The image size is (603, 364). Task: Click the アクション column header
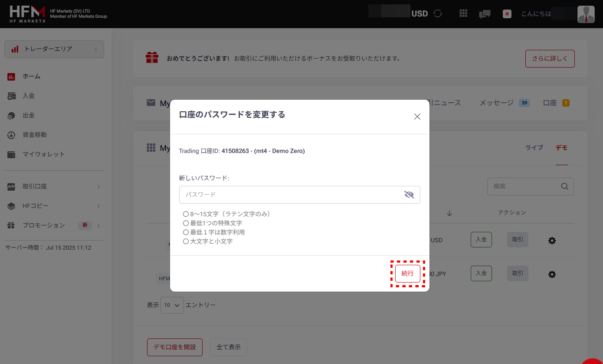512,212
